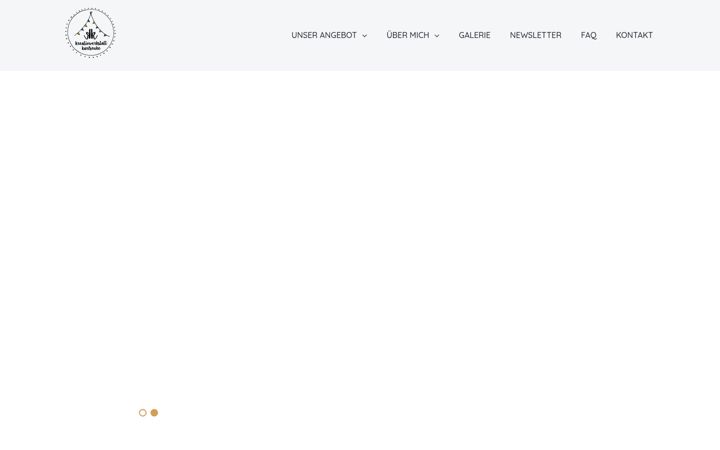Click the circular site logo

tap(90, 33)
